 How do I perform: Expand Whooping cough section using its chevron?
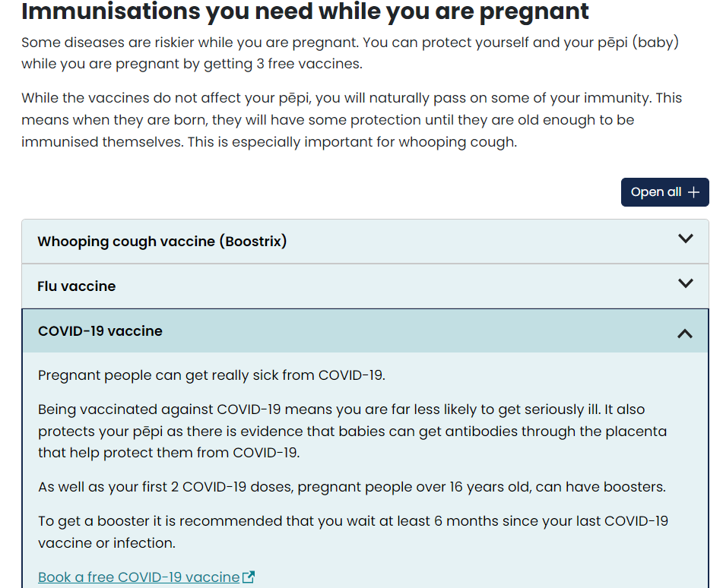coord(685,239)
